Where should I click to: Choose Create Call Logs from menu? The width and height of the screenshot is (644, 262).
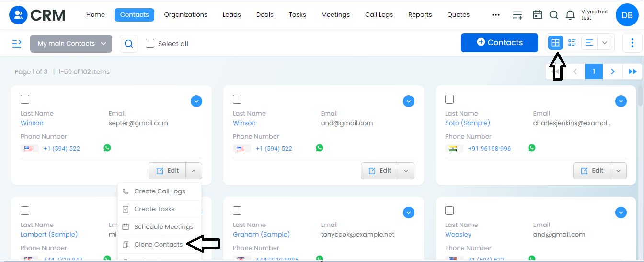160,191
